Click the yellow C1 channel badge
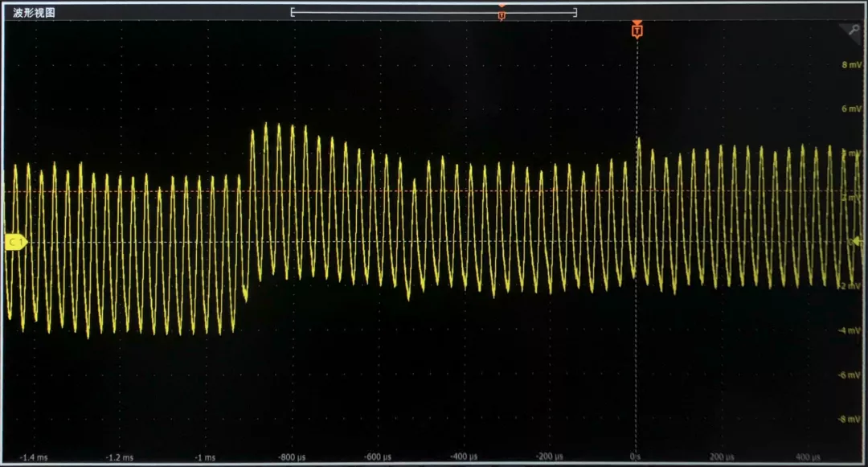The height and width of the screenshot is (467, 868). point(15,242)
